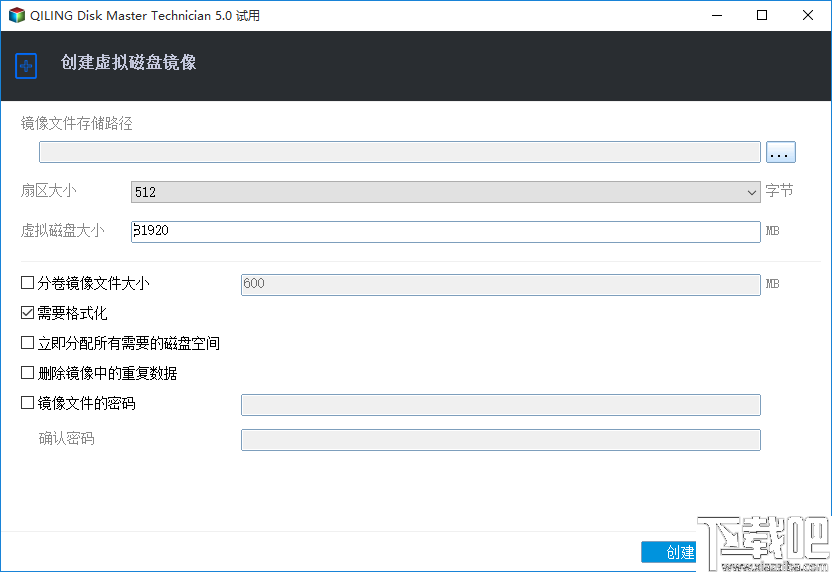Screen dimensions: 832x572
Task: Maximize the QILING Disk Master window
Action: (x=762, y=15)
